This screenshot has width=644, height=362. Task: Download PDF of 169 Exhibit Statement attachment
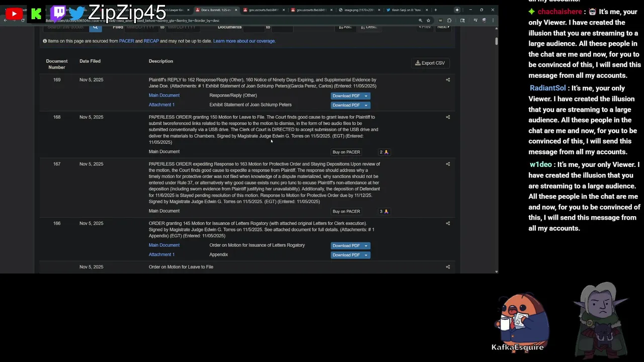[x=346, y=105]
